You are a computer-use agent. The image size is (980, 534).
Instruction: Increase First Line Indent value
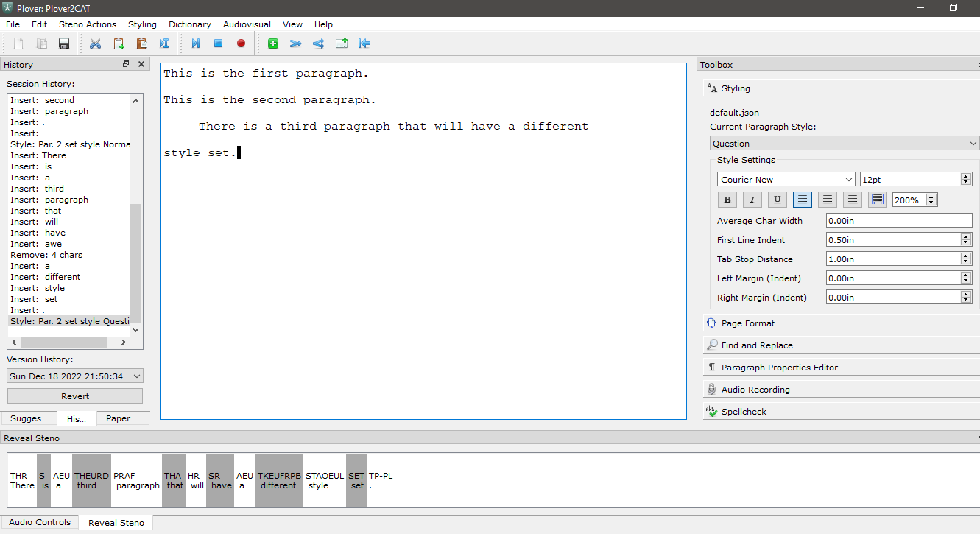[966, 236]
